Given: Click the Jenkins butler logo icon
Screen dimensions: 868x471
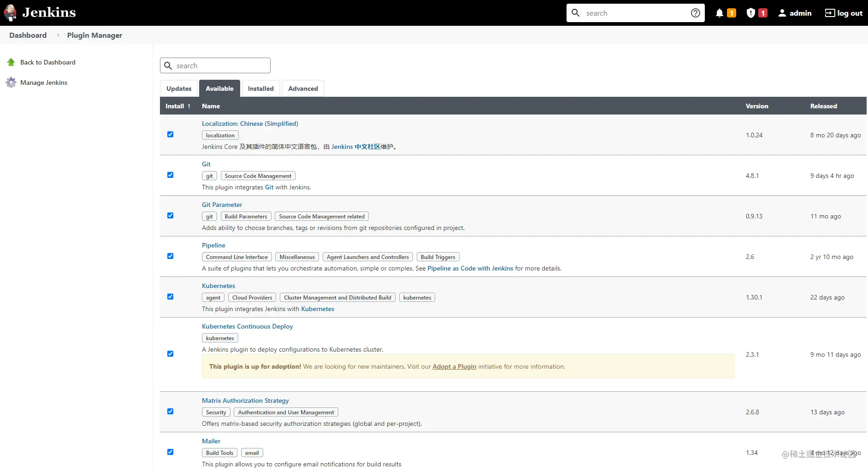Looking at the screenshot, I should (10, 13).
